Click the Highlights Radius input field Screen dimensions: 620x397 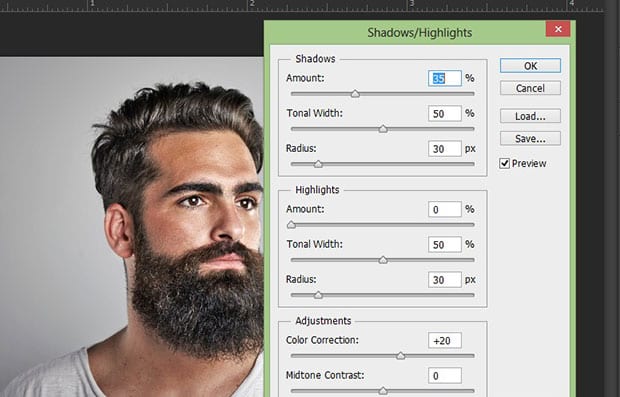[x=444, y=280]
